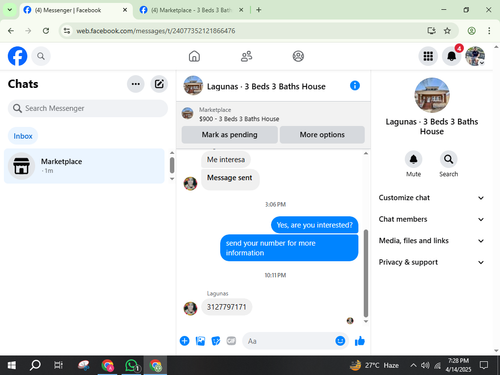The height and width of the screenshot is (375, 500).
Task: Switch to Marketplace 3 Beds tab
Action: [192, 10]
